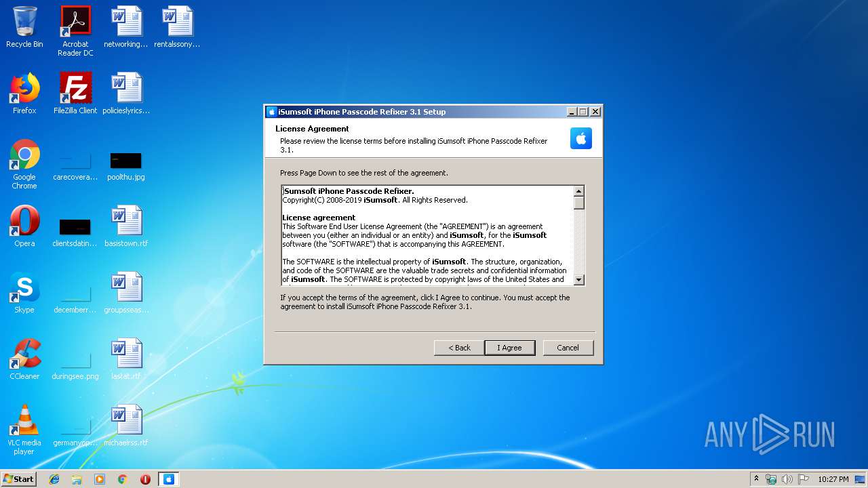Open the policieslyrics document icon
This screenshot has width=868, height=488.
tap(126, 94)
